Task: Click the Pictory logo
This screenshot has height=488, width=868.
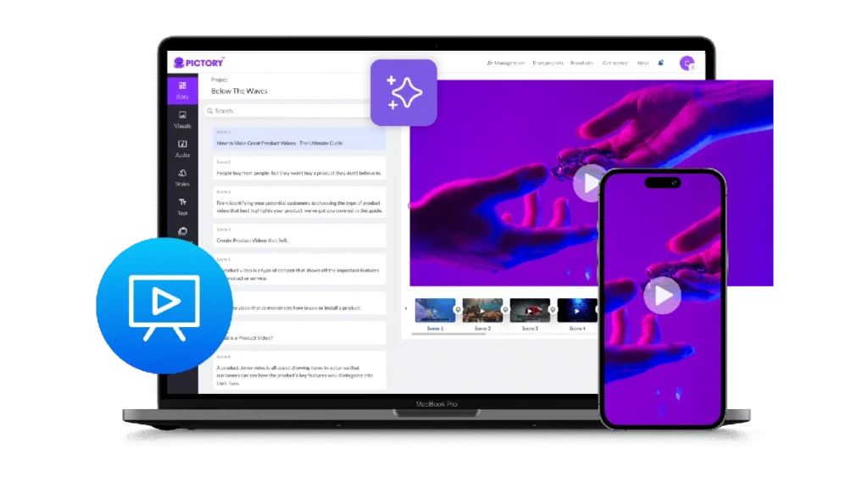Action: tap(200, 63)
